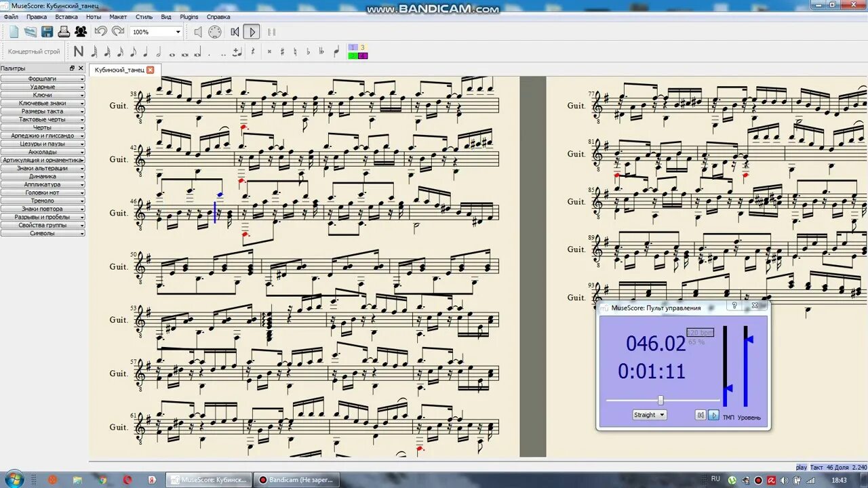This screenshot has height=488, width=868.
Task: Expand the Тремоло palette
Action: pyautogui.click(x=43, y=201)
